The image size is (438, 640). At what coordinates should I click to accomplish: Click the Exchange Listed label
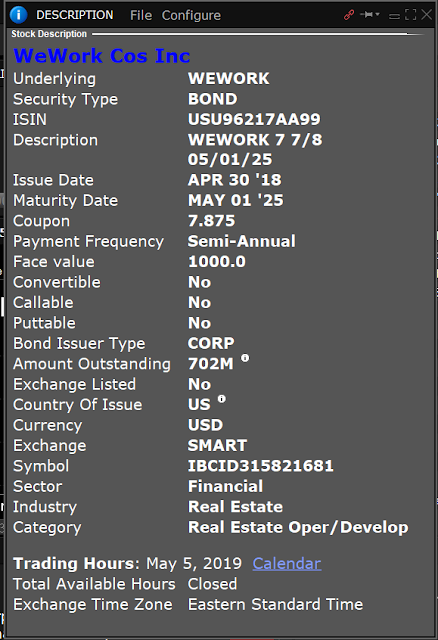coord(74,384)
